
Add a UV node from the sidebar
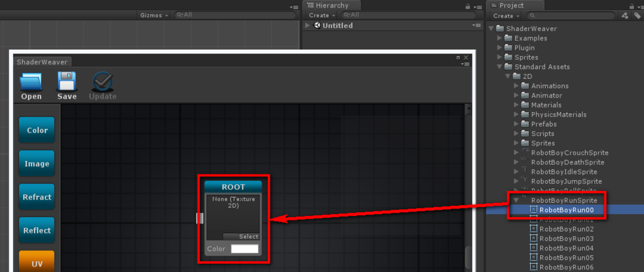point(37,261)
